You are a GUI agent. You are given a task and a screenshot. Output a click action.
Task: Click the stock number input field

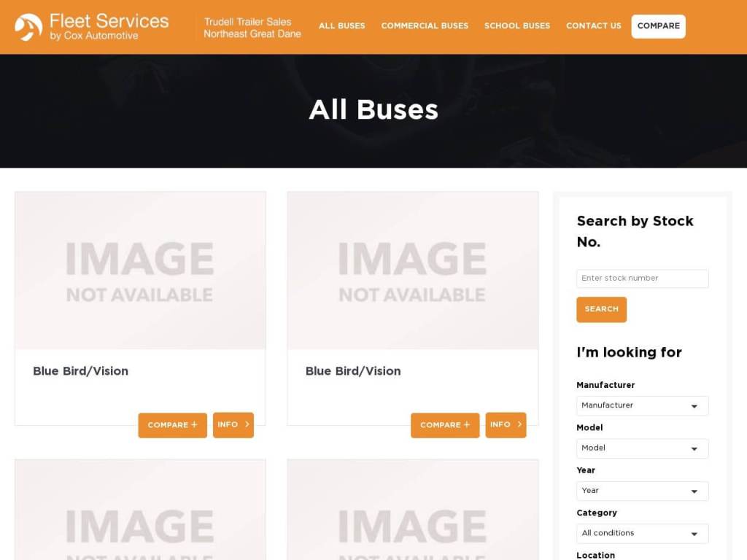pos(642,279)
